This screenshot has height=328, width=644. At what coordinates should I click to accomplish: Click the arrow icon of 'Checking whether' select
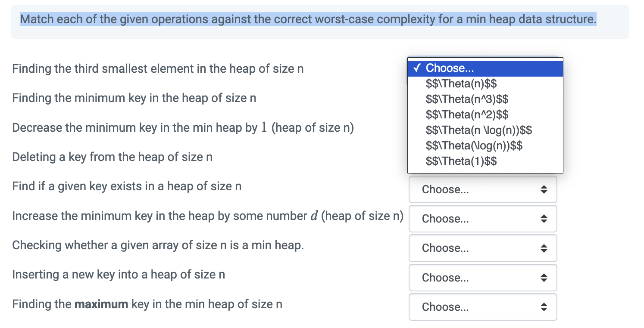(x=544, y=248)
